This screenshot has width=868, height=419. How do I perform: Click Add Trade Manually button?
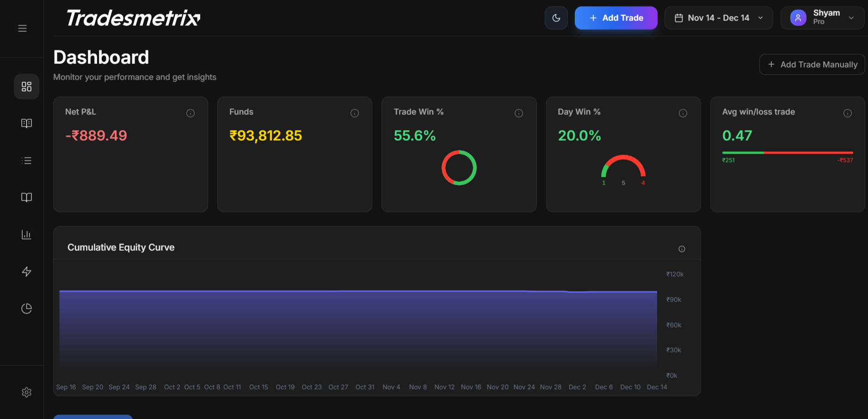(x=812, y=64)
